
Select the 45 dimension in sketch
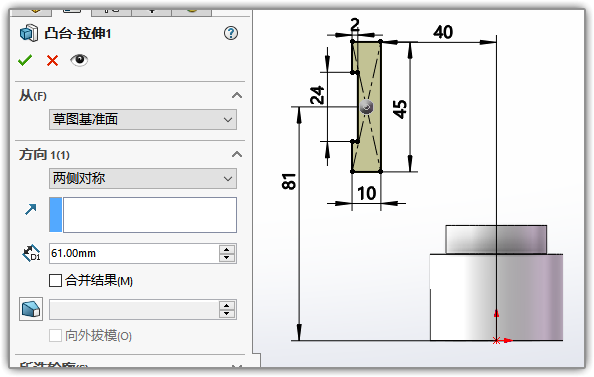click(x=400, y=109)
